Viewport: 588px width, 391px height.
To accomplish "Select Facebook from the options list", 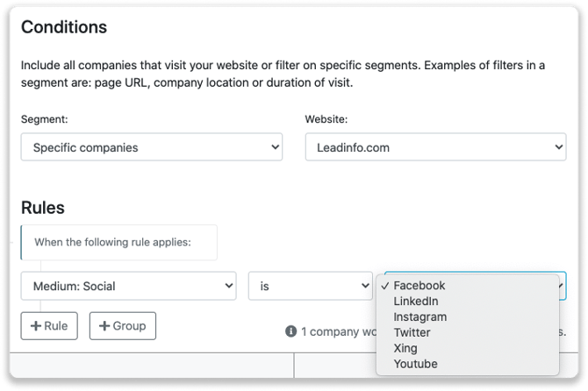I will pos(419,286).
